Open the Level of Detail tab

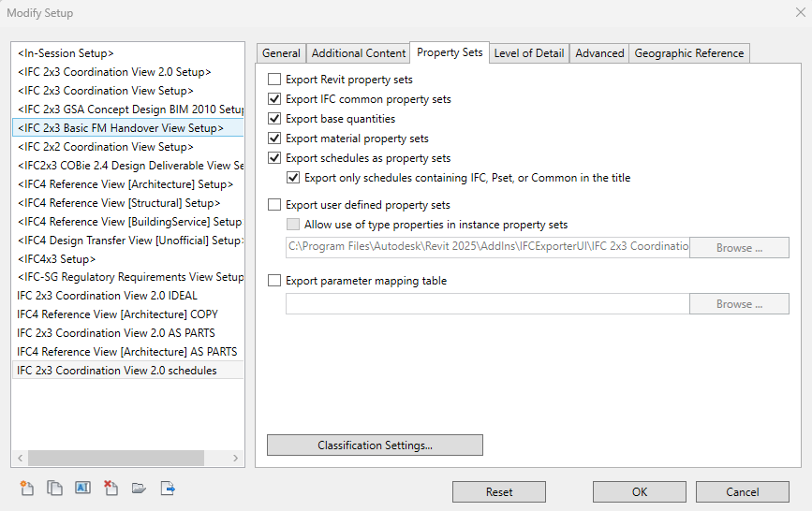pos(528,53)
